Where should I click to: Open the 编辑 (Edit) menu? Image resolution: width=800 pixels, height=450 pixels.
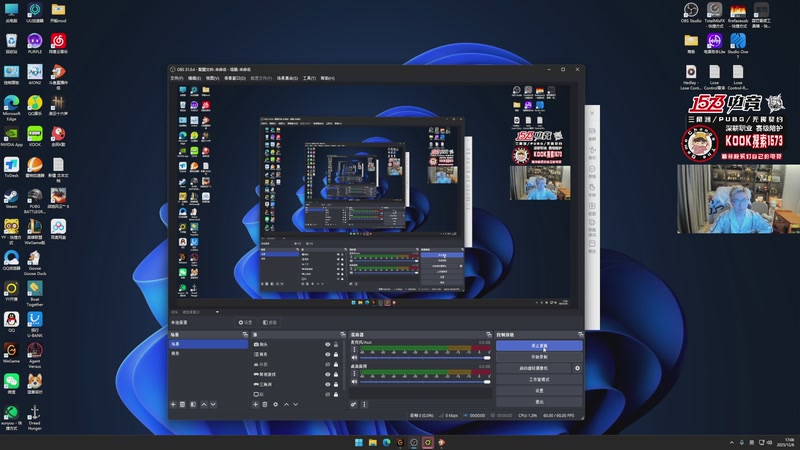pyautogui.click(x=194, y=78)
